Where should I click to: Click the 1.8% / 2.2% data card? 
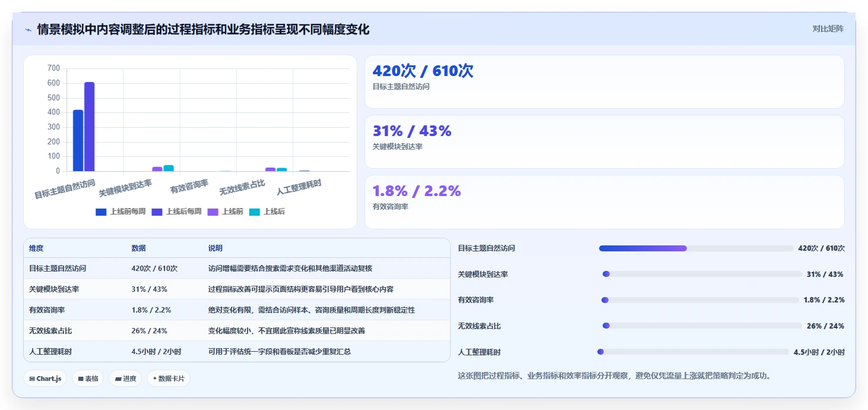tap(604, 201)
